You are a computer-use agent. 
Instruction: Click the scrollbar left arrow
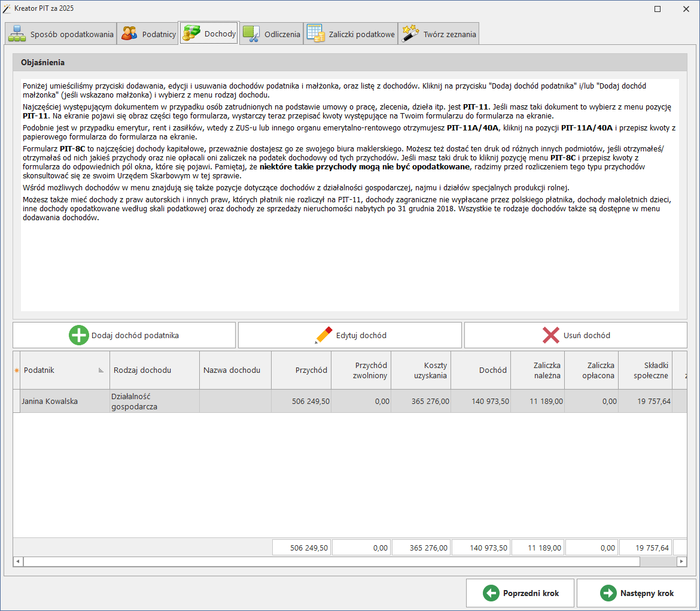tap(18, 561)
